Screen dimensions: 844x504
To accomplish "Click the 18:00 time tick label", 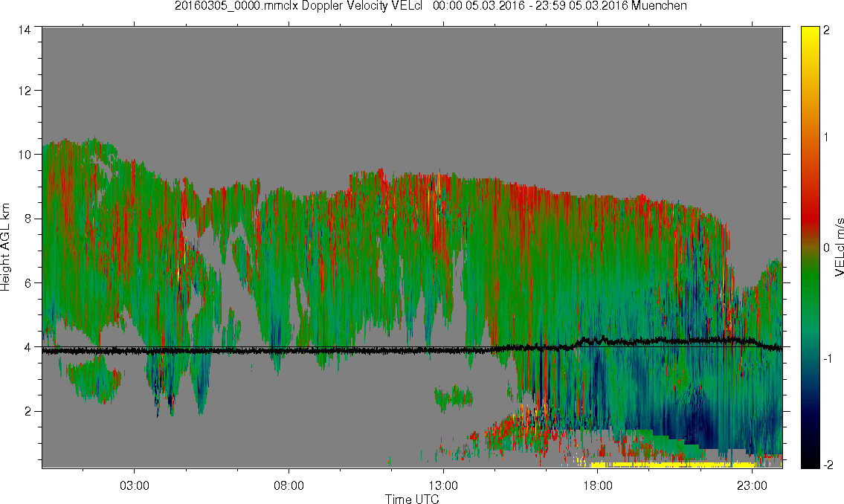I will coord(597,485).
